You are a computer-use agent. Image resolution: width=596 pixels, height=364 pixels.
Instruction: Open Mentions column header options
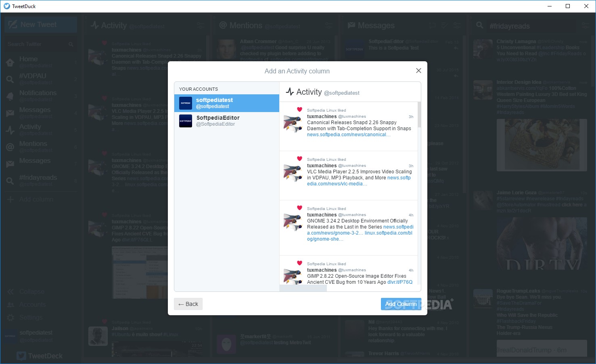329,25
